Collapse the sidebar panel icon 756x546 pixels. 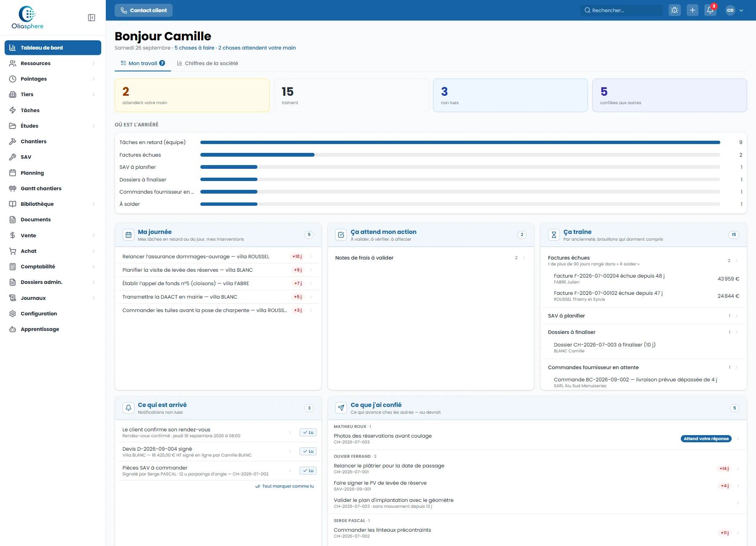pyautogui.click(x=92, y=18)
